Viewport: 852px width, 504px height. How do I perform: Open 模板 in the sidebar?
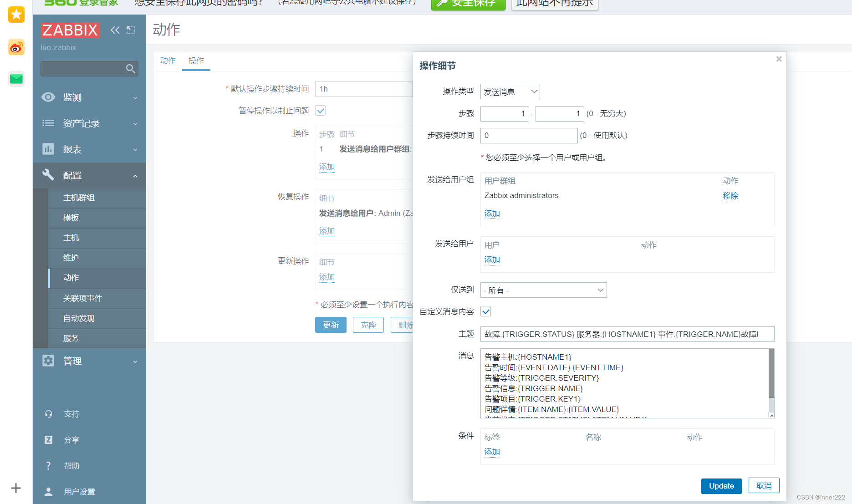click(x=71, y=218)
